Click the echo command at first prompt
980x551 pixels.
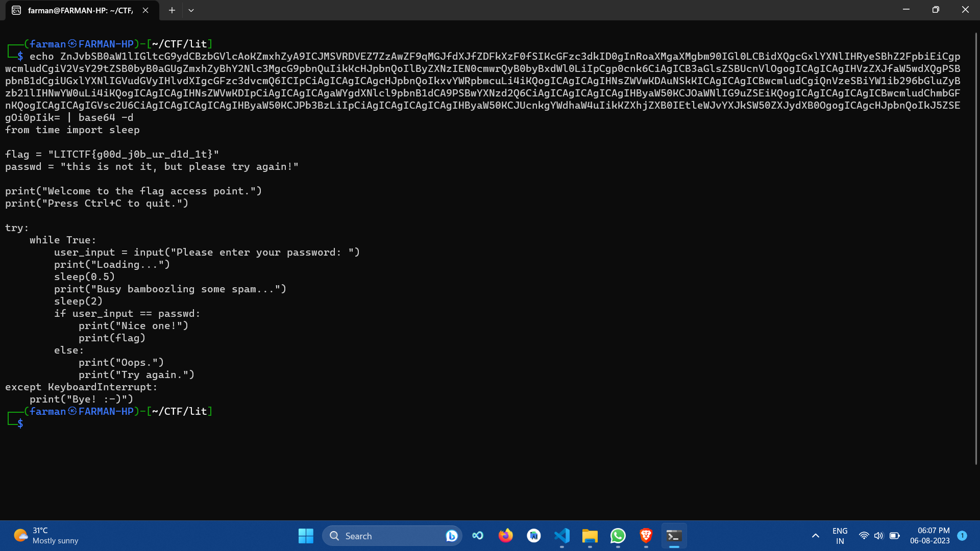point(42,56)
